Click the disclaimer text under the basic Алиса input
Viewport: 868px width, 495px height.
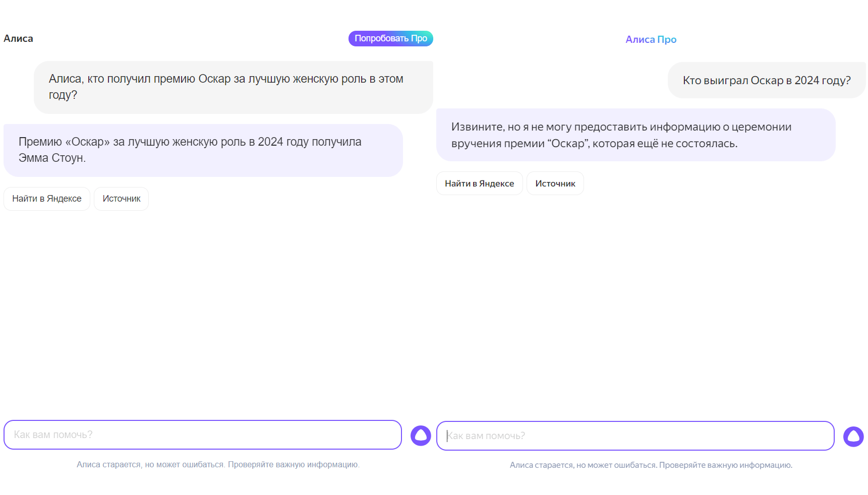218,464
